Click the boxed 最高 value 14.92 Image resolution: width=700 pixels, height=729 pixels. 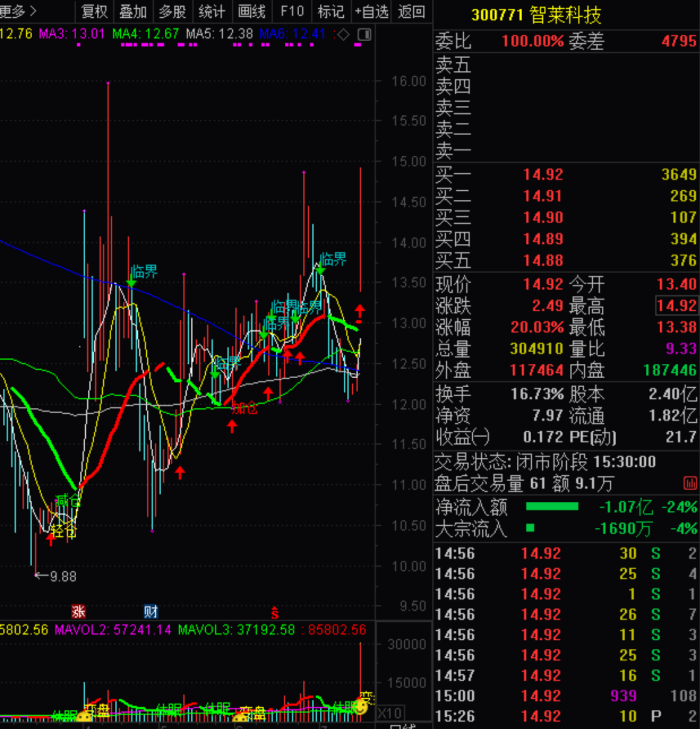coord(677,305)
